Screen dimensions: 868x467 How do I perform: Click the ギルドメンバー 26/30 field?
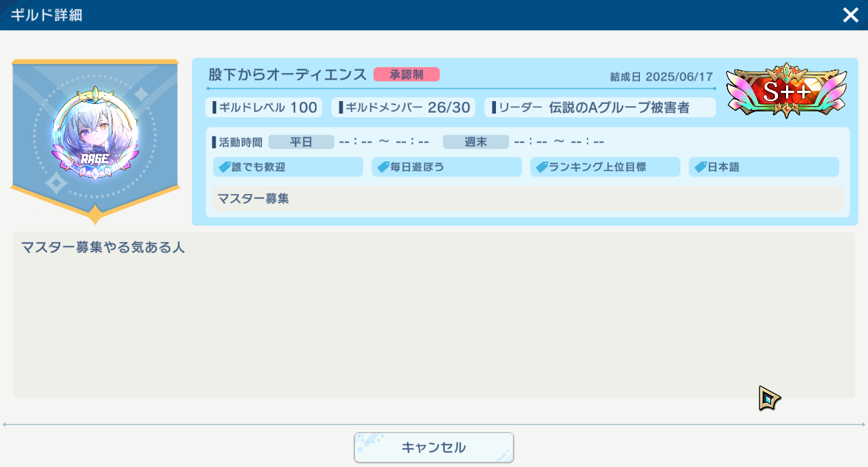click(403, 108)
